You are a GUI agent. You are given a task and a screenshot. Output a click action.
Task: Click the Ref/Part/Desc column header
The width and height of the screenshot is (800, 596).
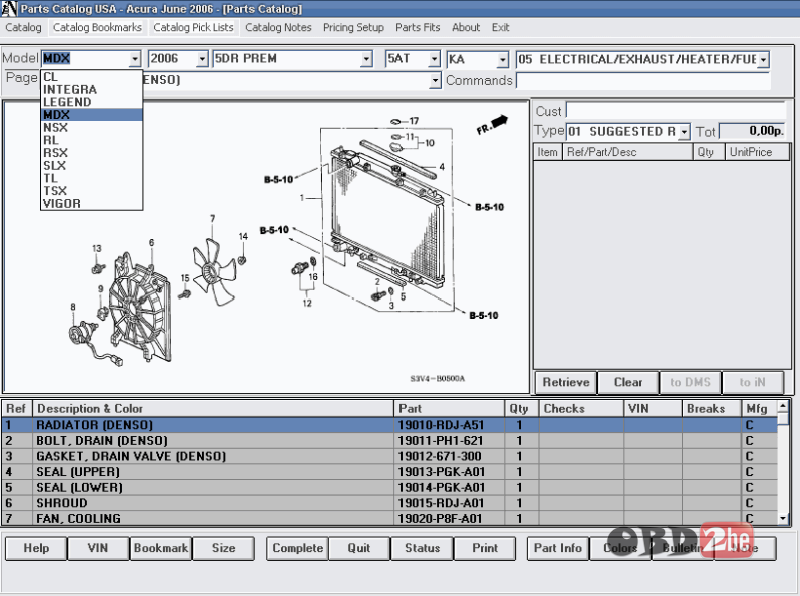tap(628, 152)
